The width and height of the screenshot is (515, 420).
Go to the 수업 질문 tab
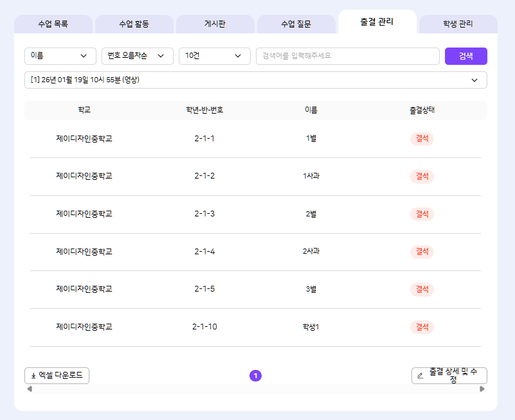(x=296, y=24)
